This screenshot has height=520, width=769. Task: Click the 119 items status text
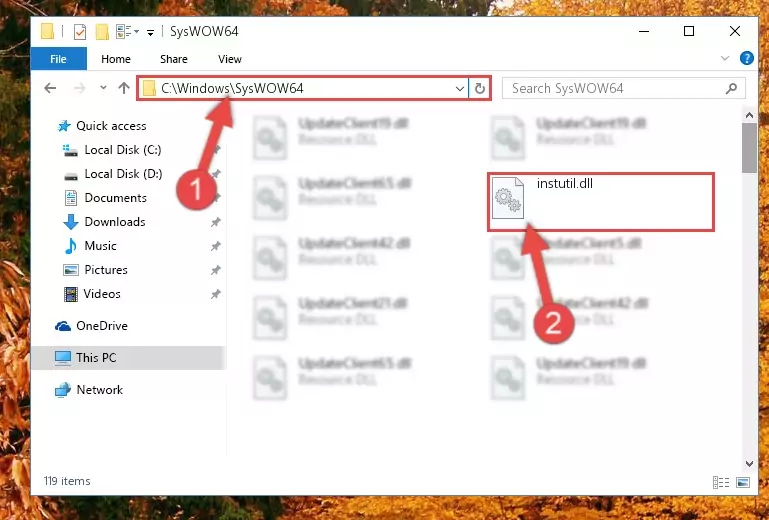67,481
